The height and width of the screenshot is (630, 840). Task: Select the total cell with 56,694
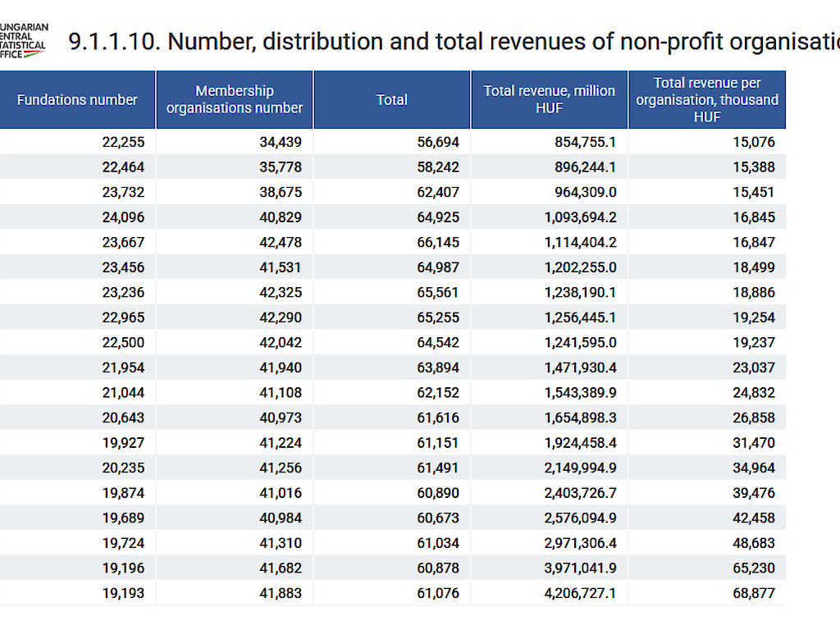438,142
